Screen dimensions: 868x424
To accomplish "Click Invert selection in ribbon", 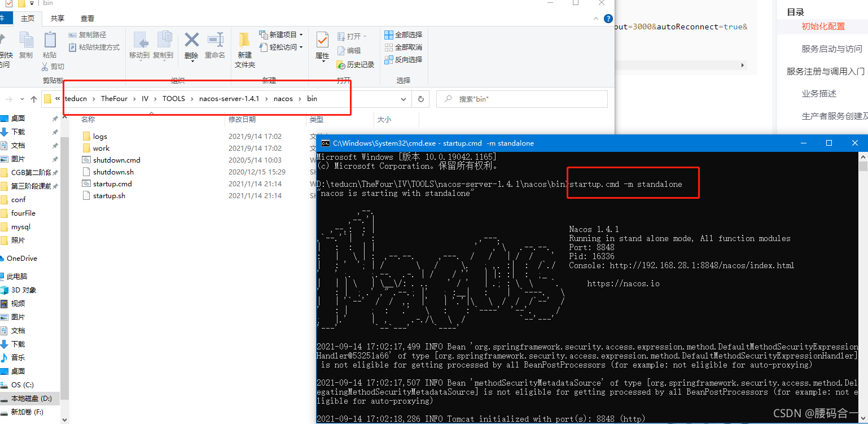I will point(403,60).
